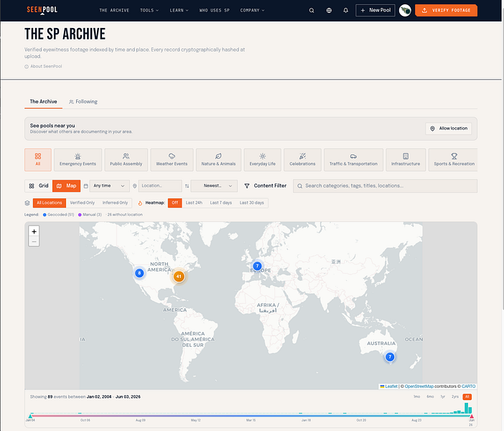Select the Emergency Events category icon
The height and width of the screenshot is (431, 504).
pyautogui.click(x=78, y=157)
